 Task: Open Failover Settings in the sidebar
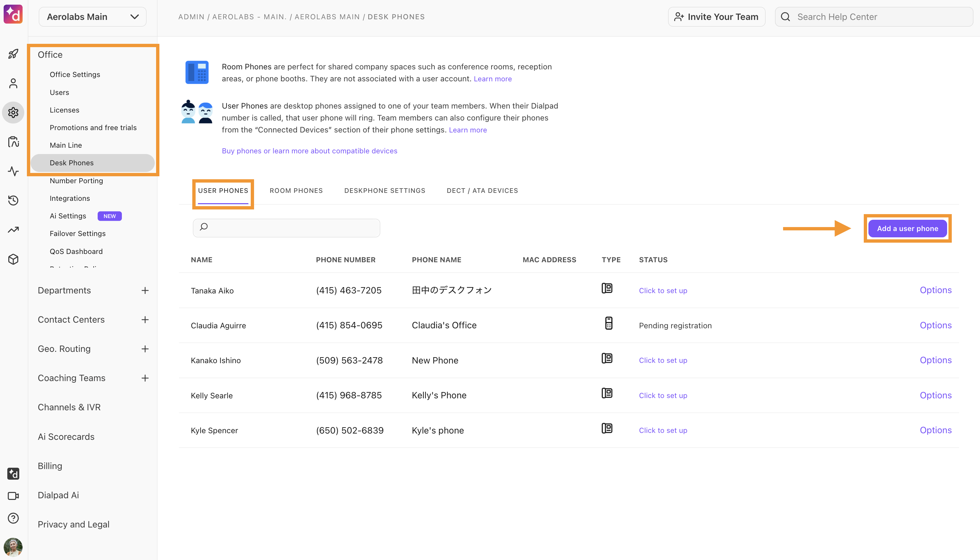[x=77, y=234]
